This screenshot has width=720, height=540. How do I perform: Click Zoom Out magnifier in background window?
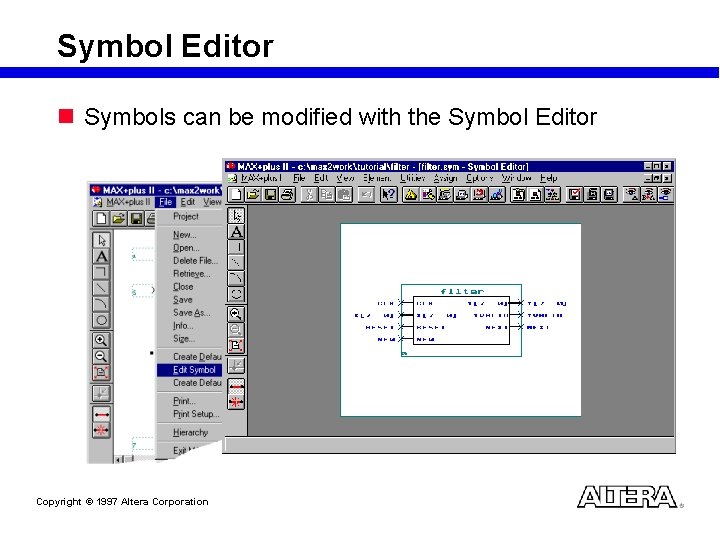tap(101, 356)
